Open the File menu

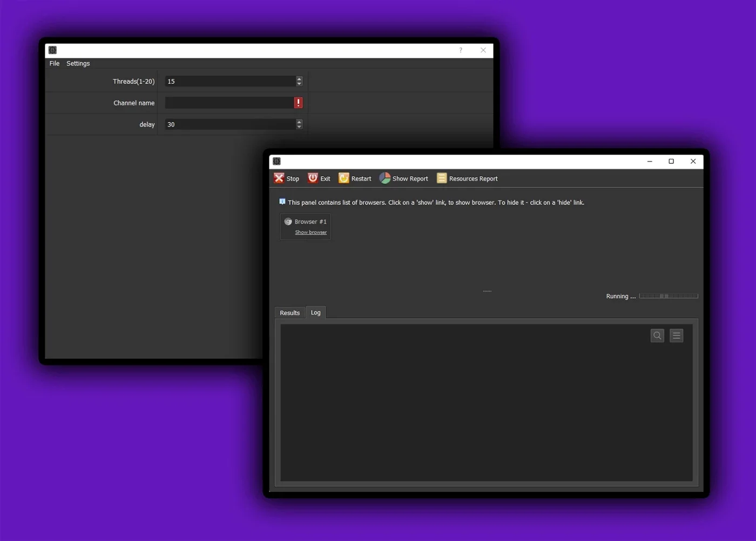click(x=55, y=63)
